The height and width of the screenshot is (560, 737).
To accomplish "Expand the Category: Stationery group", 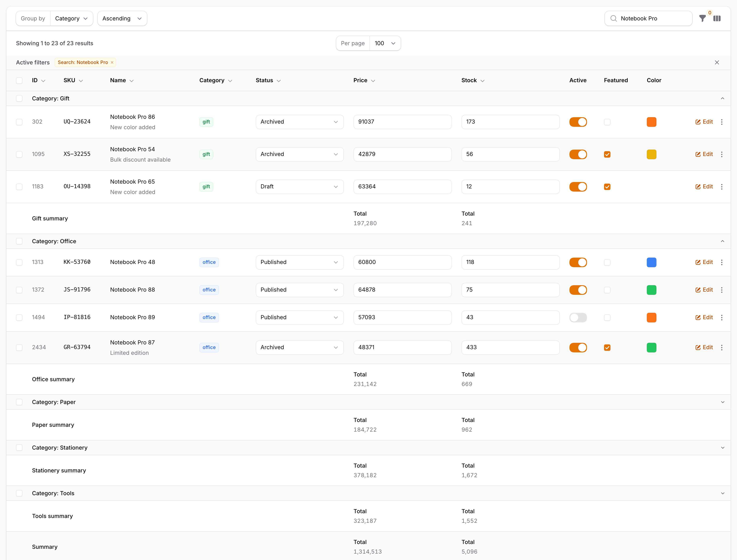I will (722, 448).
